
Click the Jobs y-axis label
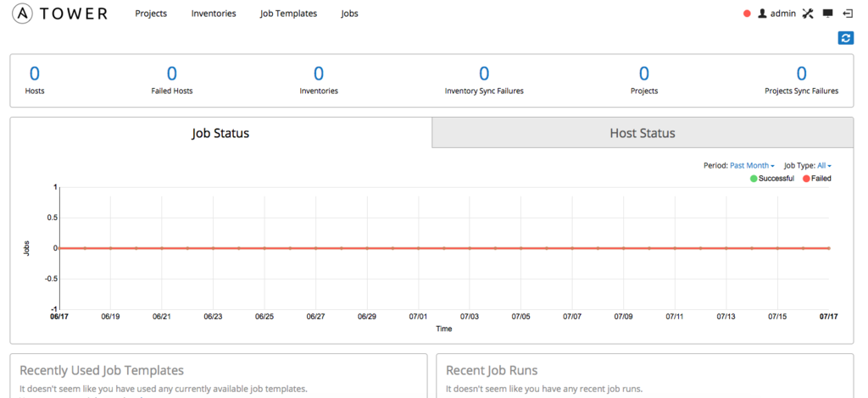[26, 248]
